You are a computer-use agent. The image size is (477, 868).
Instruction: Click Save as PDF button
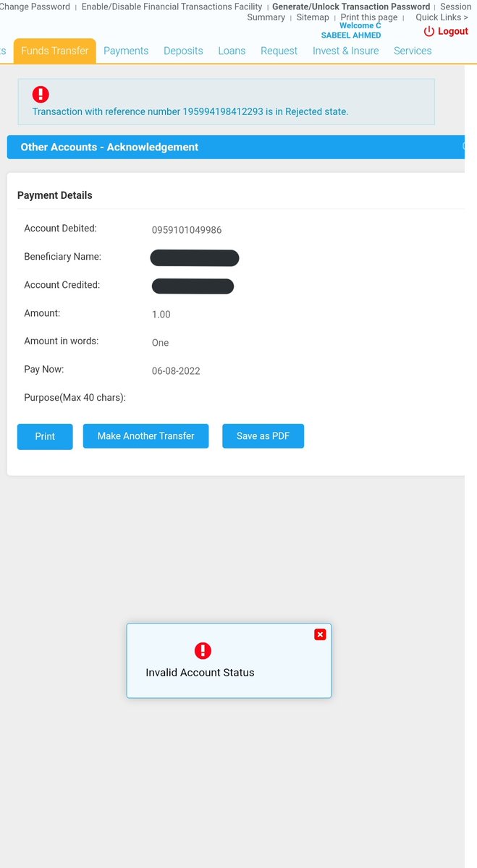pos(263,436)
